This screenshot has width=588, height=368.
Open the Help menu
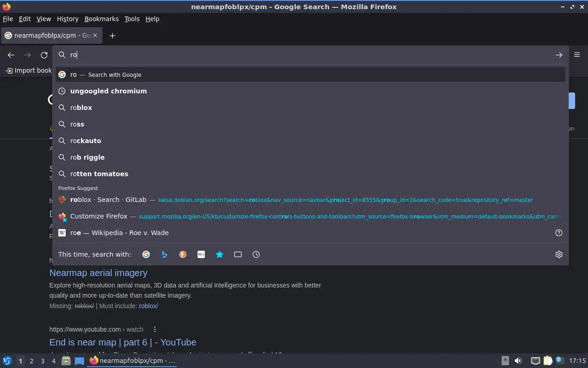tap(152, 19)
